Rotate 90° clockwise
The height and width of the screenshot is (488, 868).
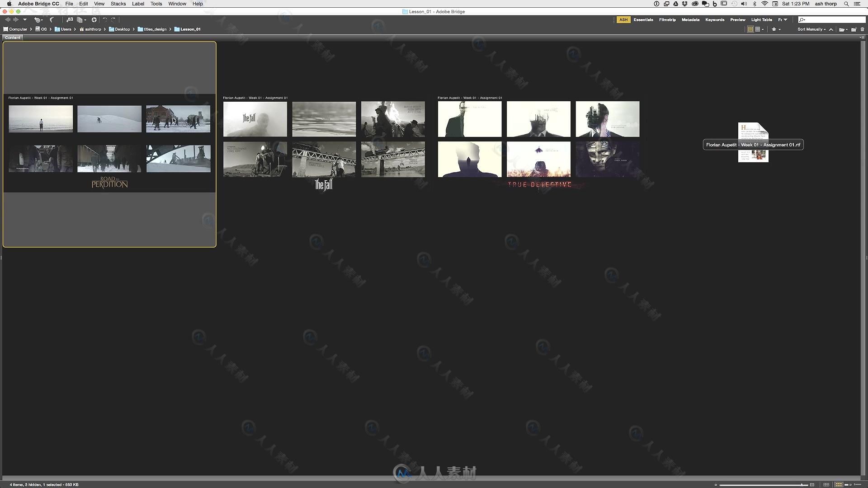[x=113, y=20]
